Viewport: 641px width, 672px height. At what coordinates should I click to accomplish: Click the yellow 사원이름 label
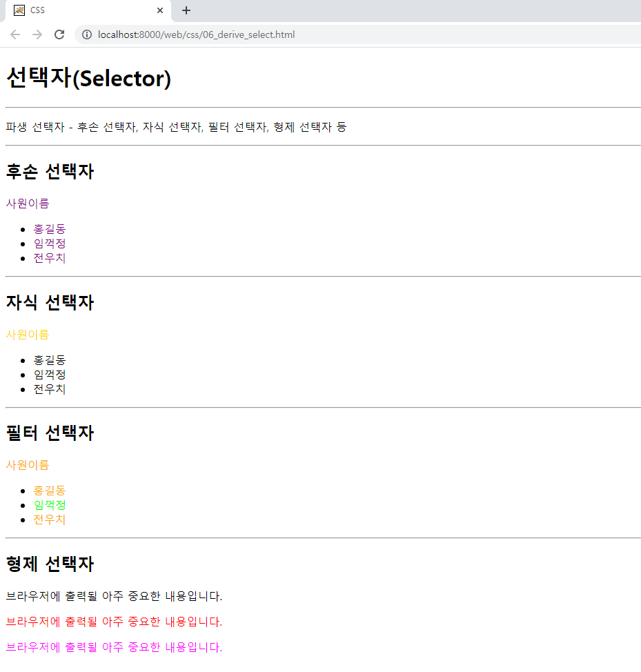(x=28, y=335)
